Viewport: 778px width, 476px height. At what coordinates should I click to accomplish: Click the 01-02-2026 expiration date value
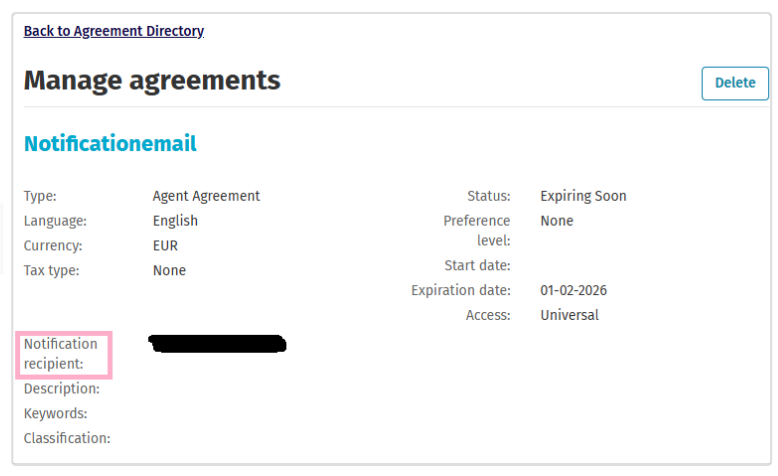pos(573,291)
